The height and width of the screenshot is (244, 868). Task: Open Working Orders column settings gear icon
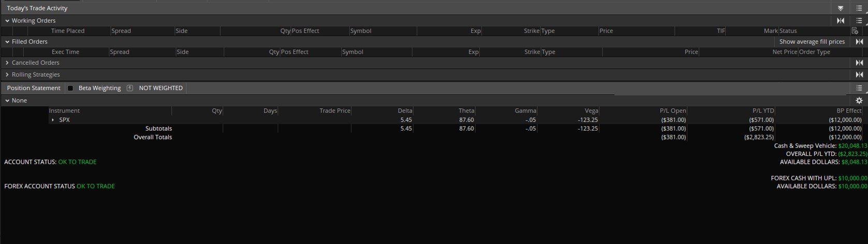pos(855,31)
